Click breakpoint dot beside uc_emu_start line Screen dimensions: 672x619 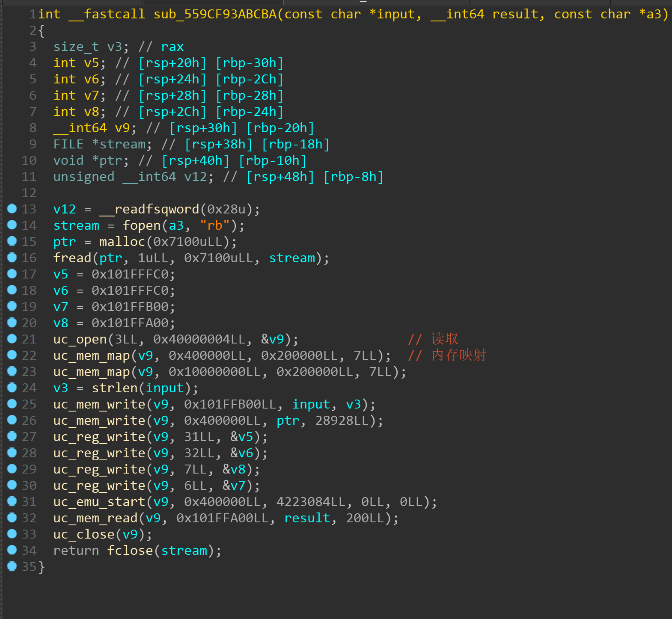12,501
